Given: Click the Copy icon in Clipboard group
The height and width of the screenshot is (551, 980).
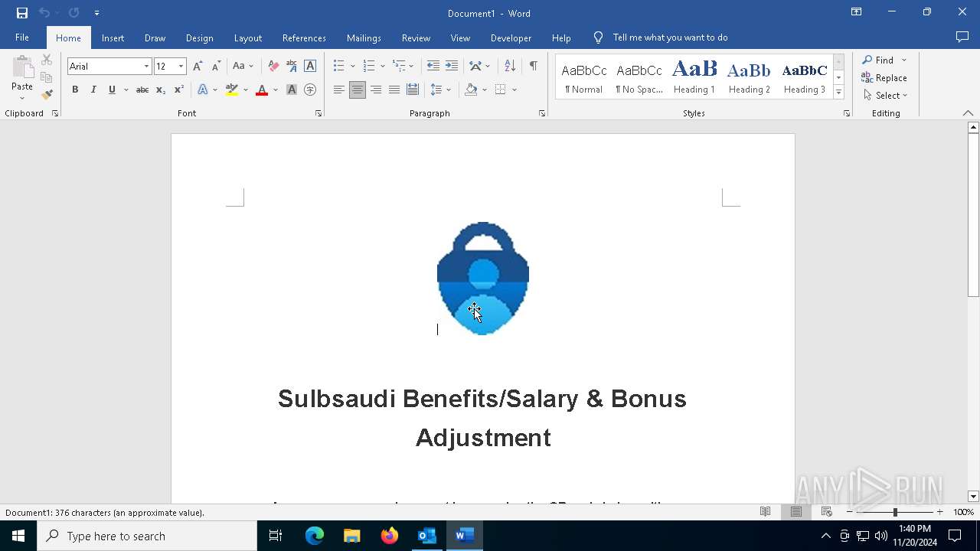Looking at the screenshot, I should pyautogui.click(x=47, y=77).
